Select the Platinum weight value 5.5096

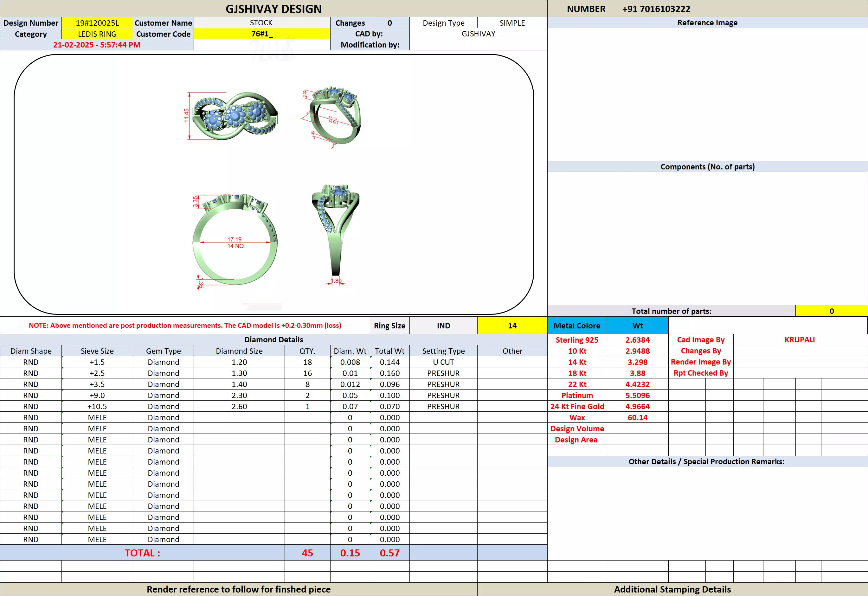pos(637,395)
